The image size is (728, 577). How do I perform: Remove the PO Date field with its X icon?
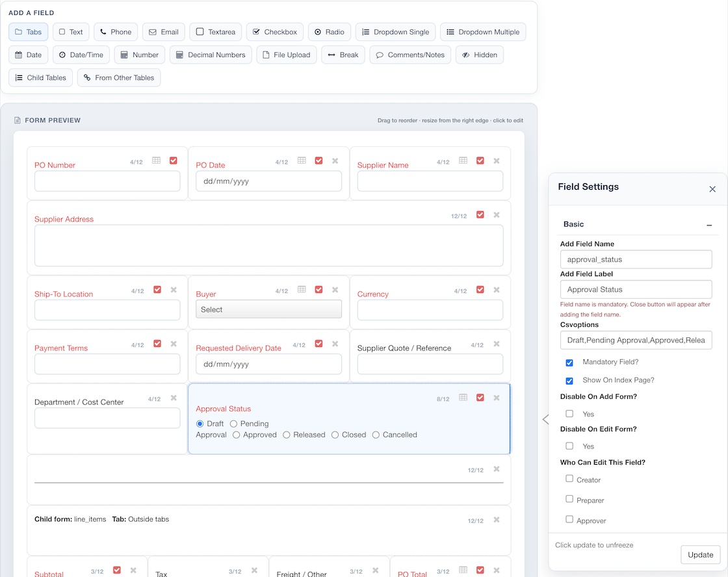pos(335,161)
